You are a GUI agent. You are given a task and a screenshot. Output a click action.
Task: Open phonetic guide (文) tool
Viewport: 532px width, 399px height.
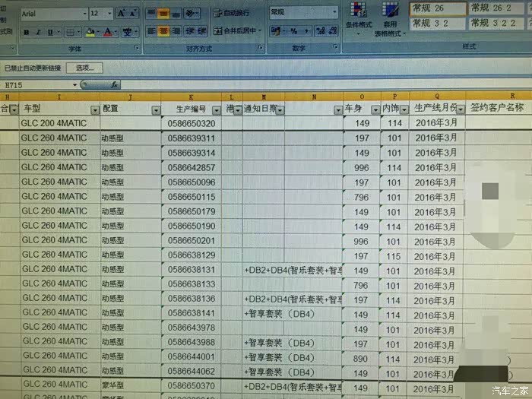pos(127,32)
